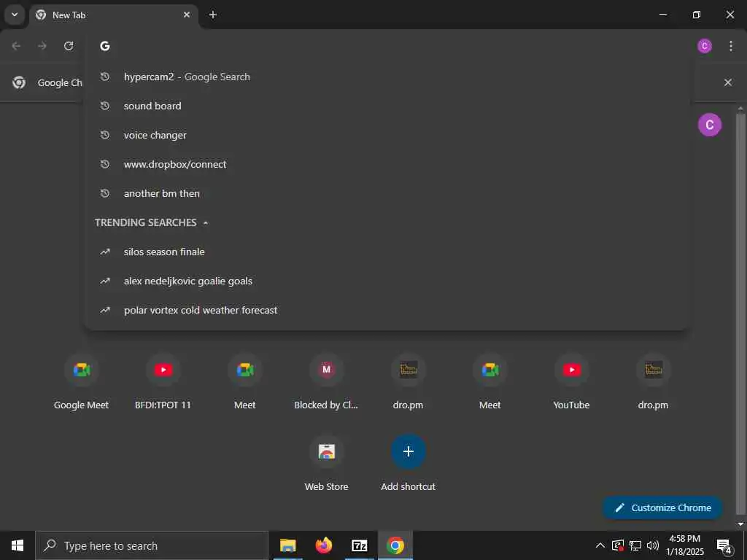Select the hypercam2 Google Search suggestion
747x560 pixels.
pyautogui.click(x=387, y=77)
